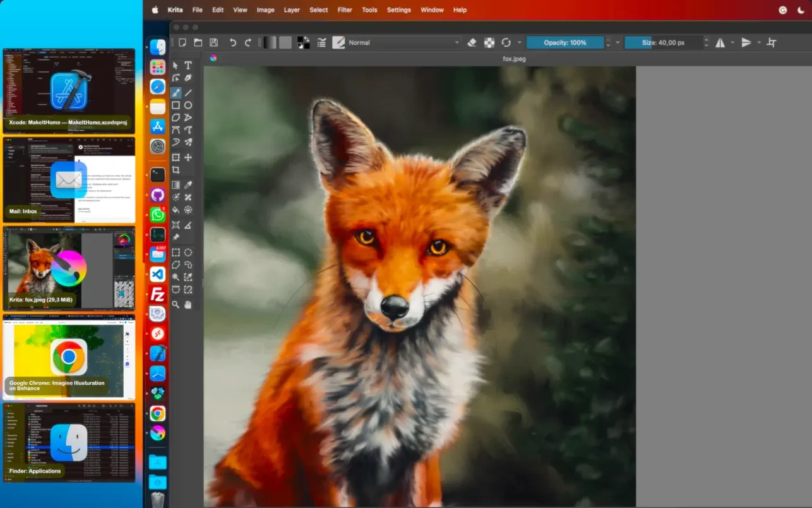The image size is (812, 508).
Task: Select the Fill bucket tool
Action: click(176, 210)
